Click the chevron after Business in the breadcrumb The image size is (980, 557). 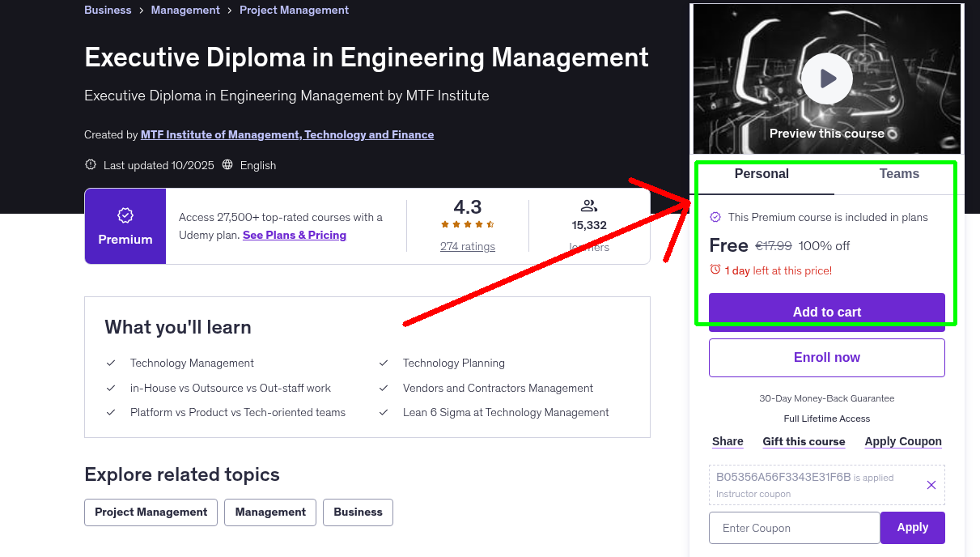coord(142,10)
